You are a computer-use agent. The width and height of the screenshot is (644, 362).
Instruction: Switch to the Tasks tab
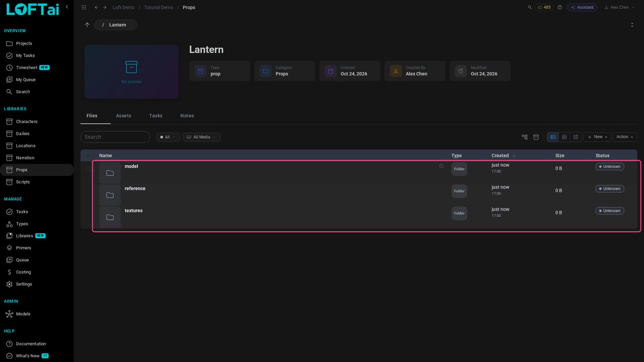pos(156,116)
